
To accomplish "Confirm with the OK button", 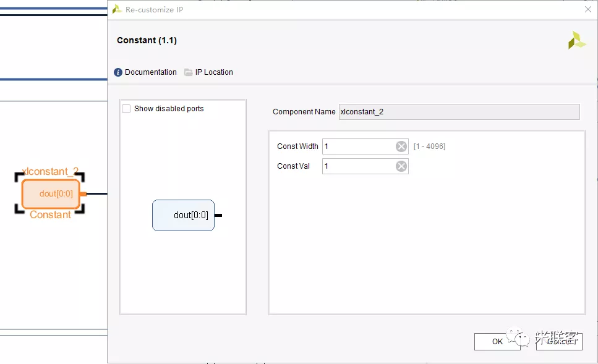I will (x=497, y=342).
